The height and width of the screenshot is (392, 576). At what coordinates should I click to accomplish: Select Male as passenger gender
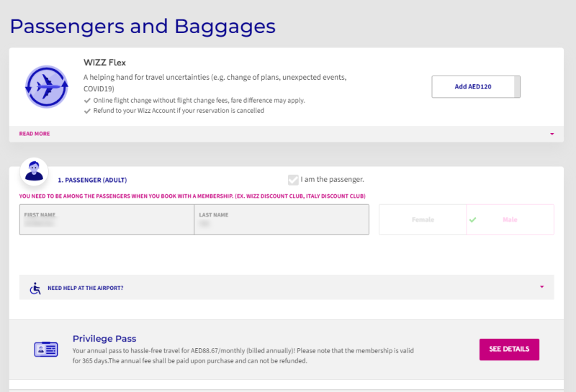click(510, 219)
